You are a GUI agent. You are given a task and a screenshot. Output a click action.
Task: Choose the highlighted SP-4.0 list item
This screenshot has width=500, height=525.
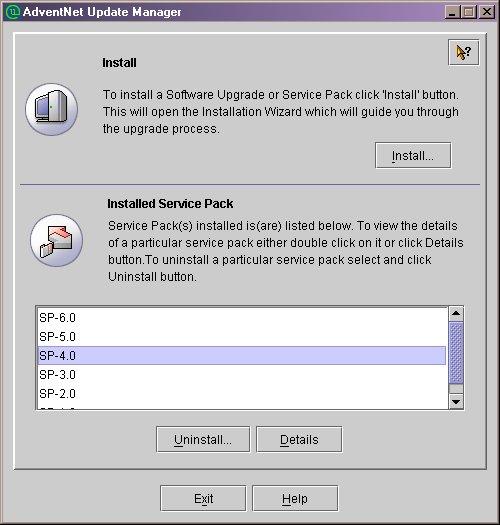242,356
